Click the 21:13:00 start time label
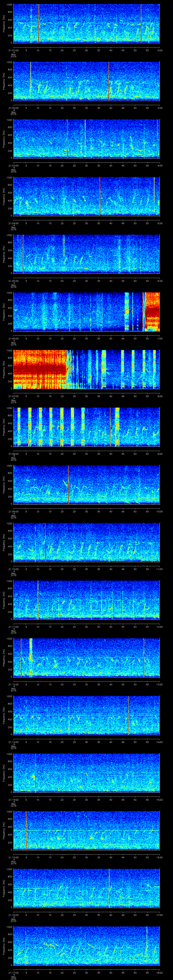This screenshot has height=980, width=173. click(x=13, y=742)
